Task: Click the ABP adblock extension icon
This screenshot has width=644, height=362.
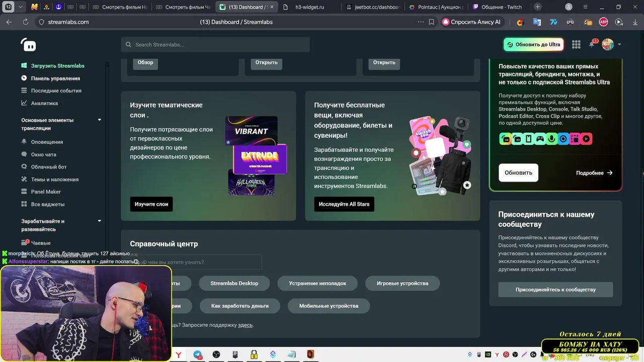Action: point(603,22)
